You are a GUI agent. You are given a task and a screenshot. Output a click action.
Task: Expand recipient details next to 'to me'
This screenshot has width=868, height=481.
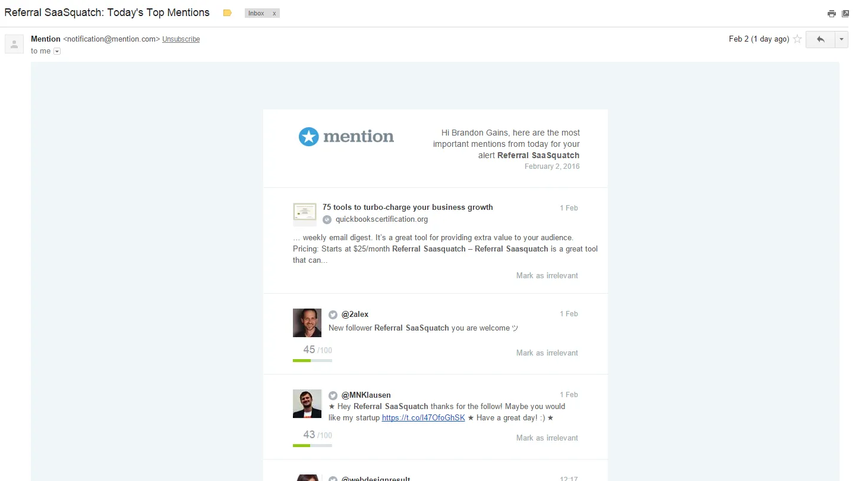pyautogui.click(x=57, y=52)
